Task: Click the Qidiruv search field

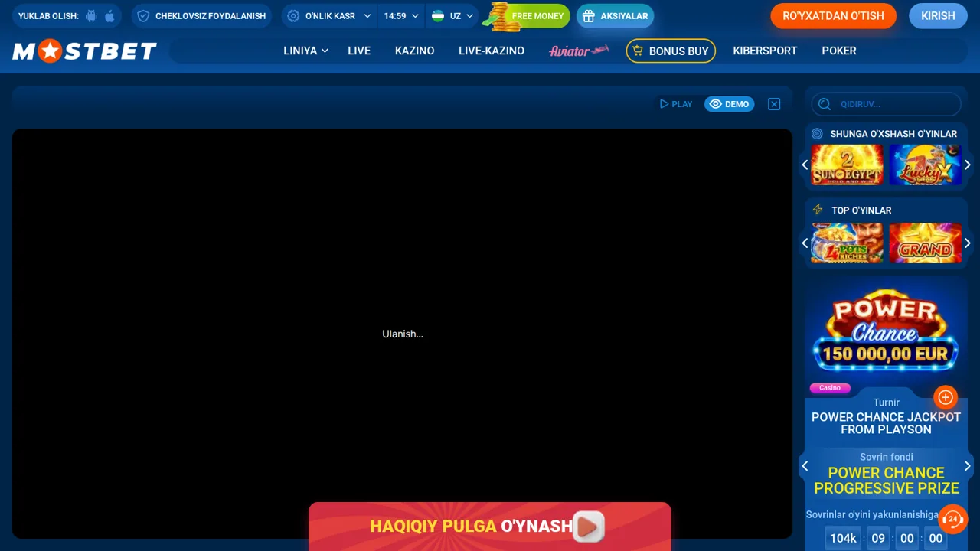Action: pyautogui.click(x=887, y=104)
